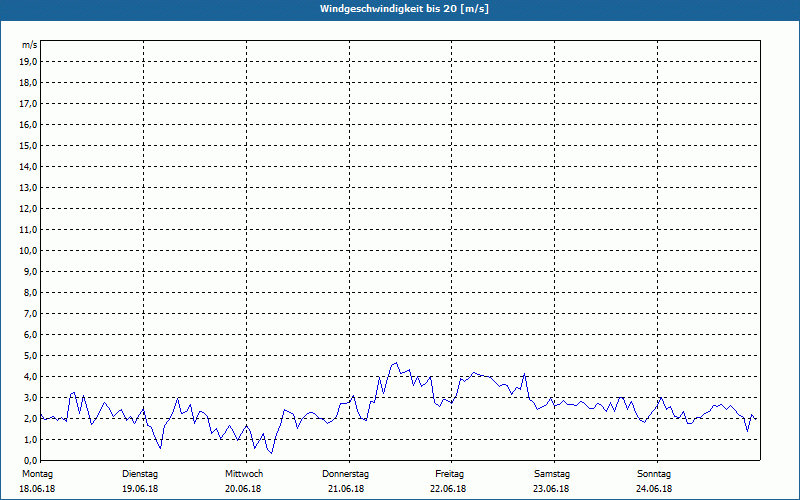Click the date label 23.06.18
This screenshot has width=800, height=500.
552,489
